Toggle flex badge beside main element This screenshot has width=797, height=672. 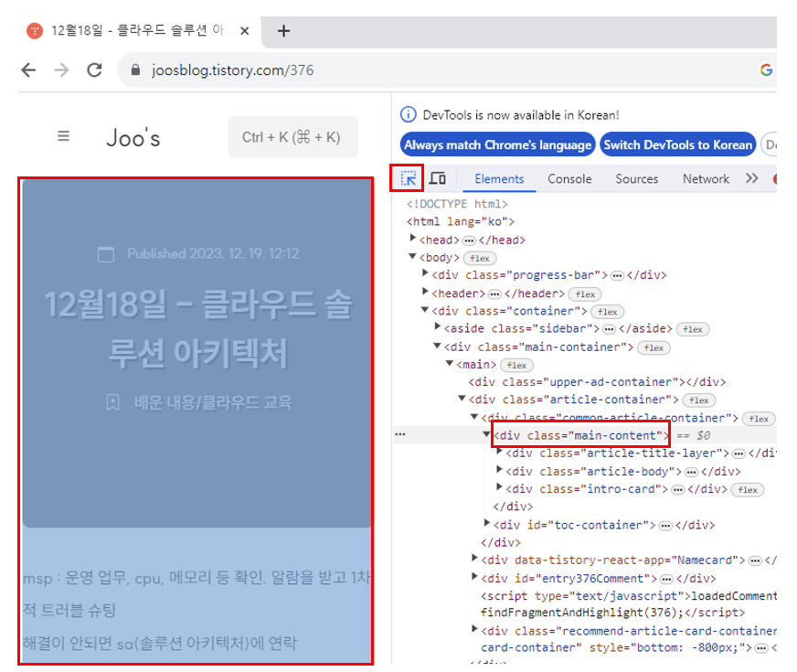point(517,366)
